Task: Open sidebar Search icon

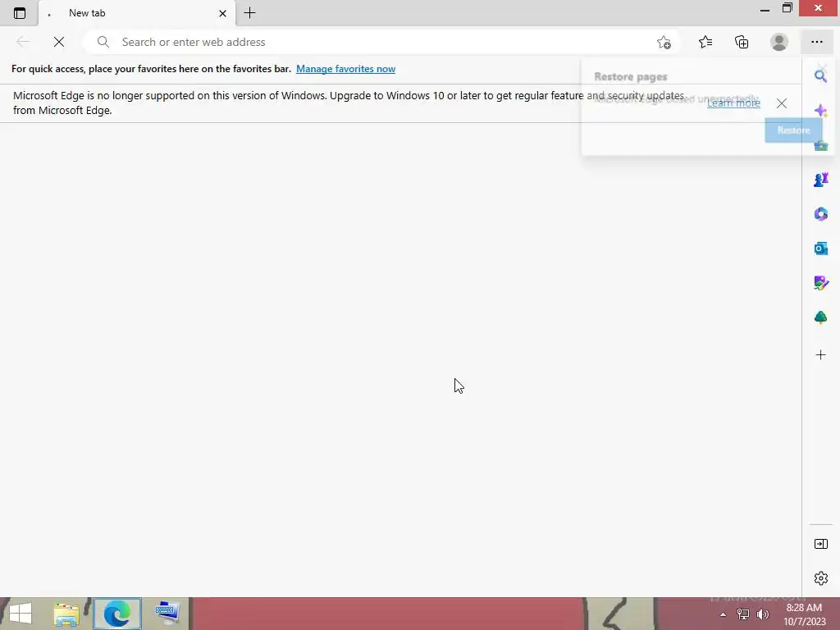Action: tap(820, 75)
